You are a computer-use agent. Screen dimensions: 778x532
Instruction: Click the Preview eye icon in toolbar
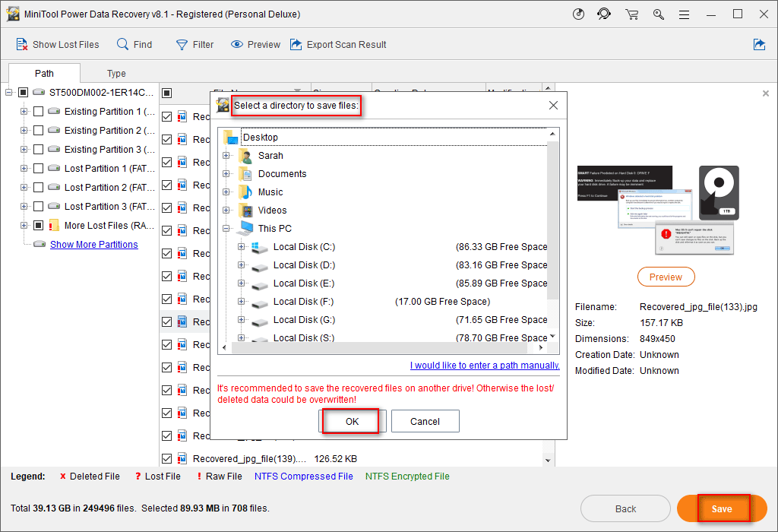pyautogui.click(x=237, y=45)
